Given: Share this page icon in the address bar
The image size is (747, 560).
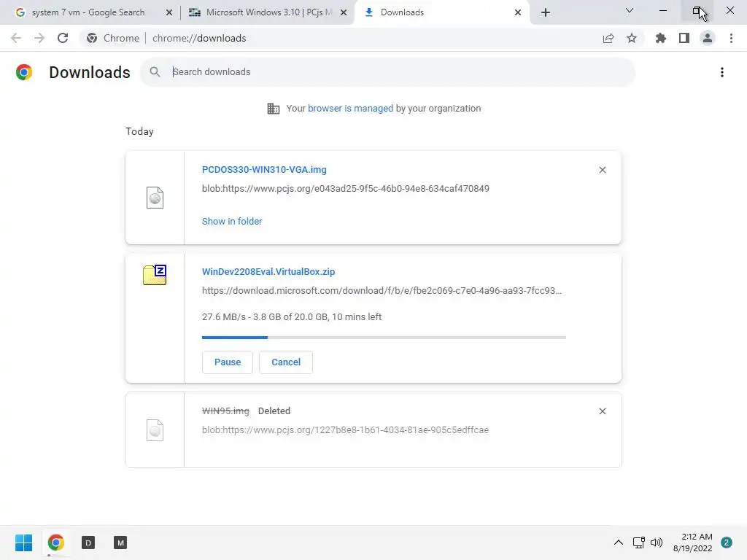Looking at the screenshot, I should 608,38.
